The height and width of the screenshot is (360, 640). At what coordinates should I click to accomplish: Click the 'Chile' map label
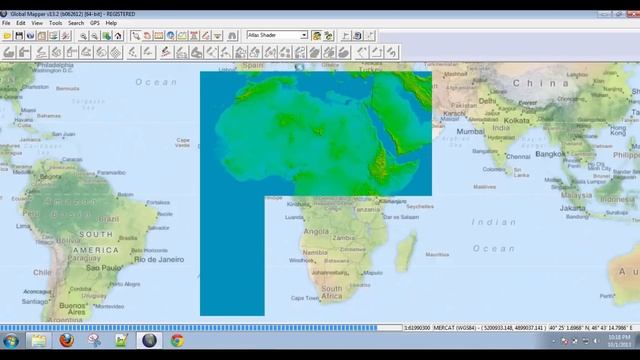point(42,272)
